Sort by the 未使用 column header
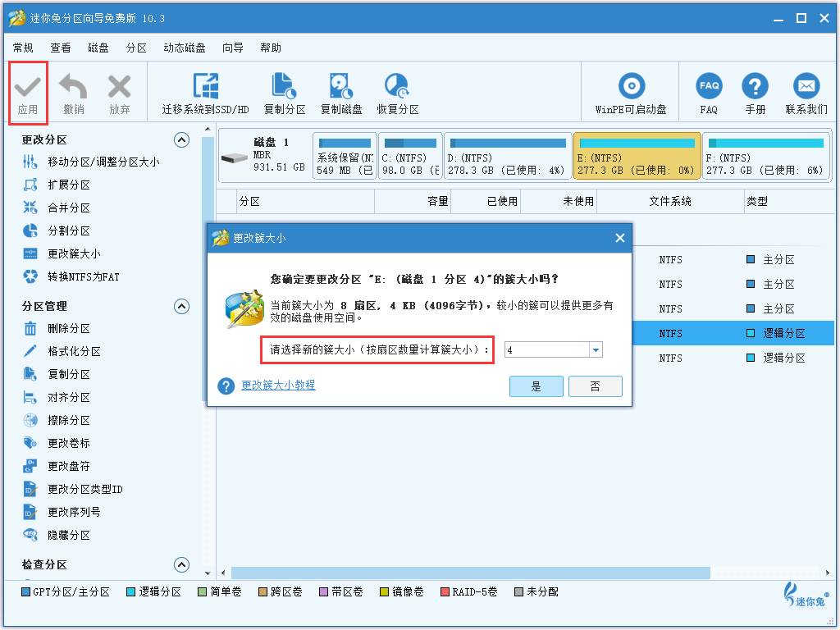This screenshot has height=630, width=840. 559,202
